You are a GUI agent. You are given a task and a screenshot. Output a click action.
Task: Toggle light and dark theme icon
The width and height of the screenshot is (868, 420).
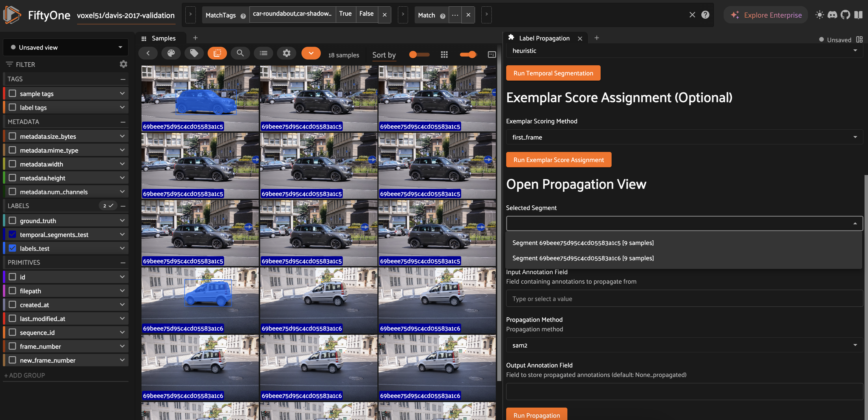[819, 15]
